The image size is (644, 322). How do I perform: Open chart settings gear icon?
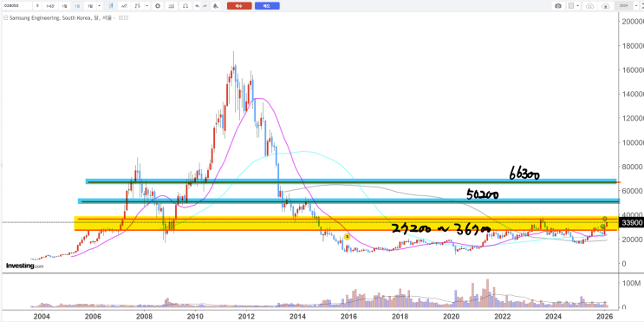click(157, 6)
